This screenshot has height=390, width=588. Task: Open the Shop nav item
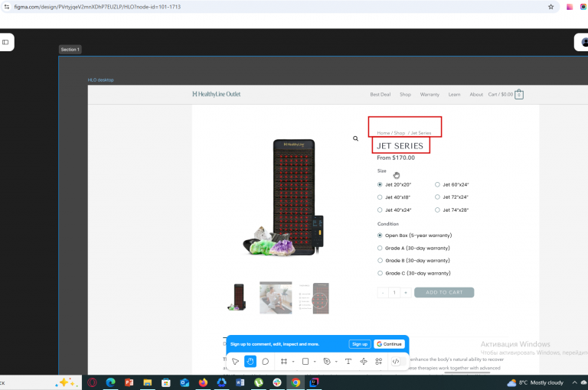click(405, 94)
